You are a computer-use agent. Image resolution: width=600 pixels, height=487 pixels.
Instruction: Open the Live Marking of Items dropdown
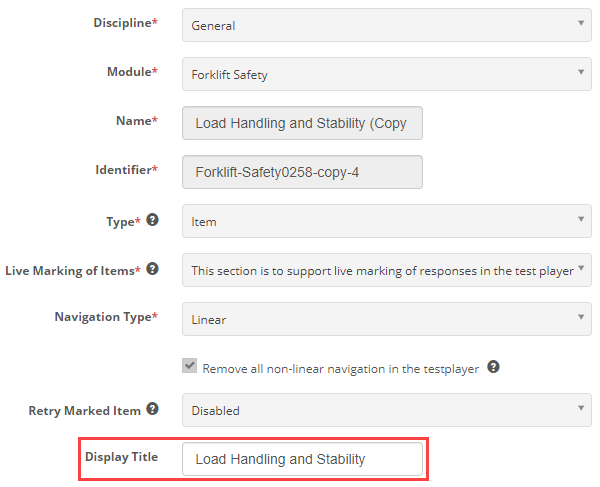pyautogui.click(x=386, y=270)
